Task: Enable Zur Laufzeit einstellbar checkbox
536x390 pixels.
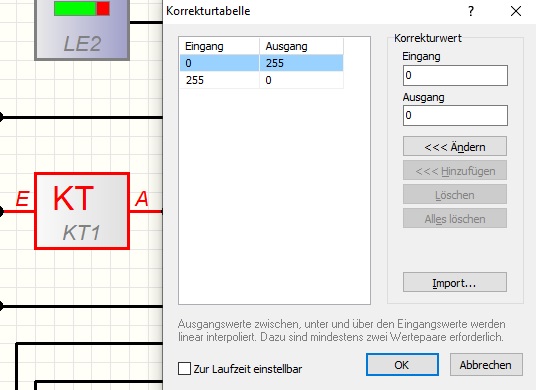Action: pos(184,368)
